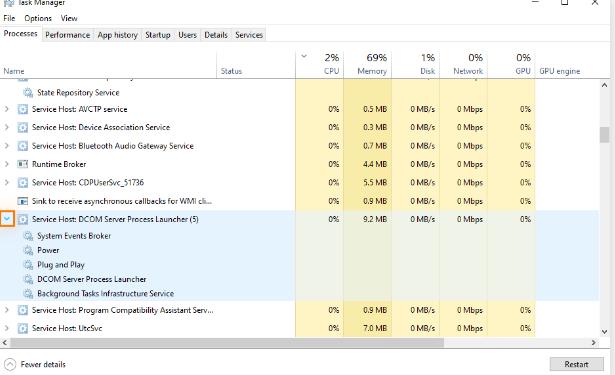
Task: Select the Processes tab
Action: point(20,34)
